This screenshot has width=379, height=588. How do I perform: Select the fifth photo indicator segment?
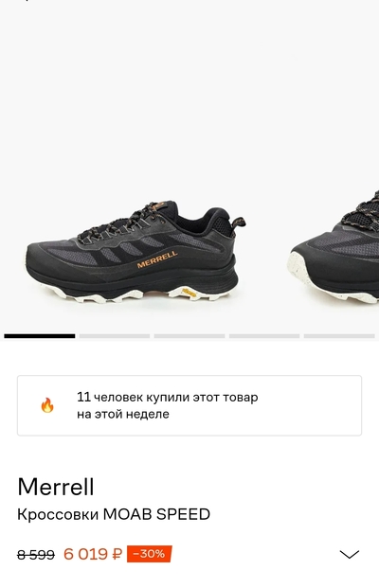pos(339,336)
